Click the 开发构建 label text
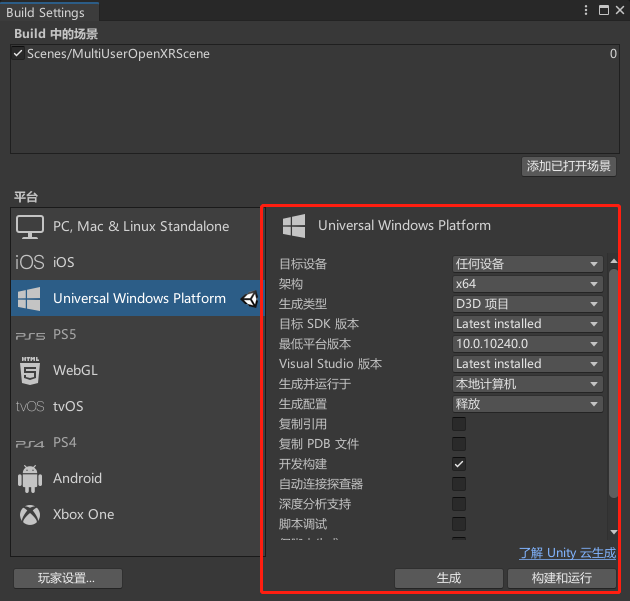The width and height of the screenshot is (630, 601). (x=303, y=464)
